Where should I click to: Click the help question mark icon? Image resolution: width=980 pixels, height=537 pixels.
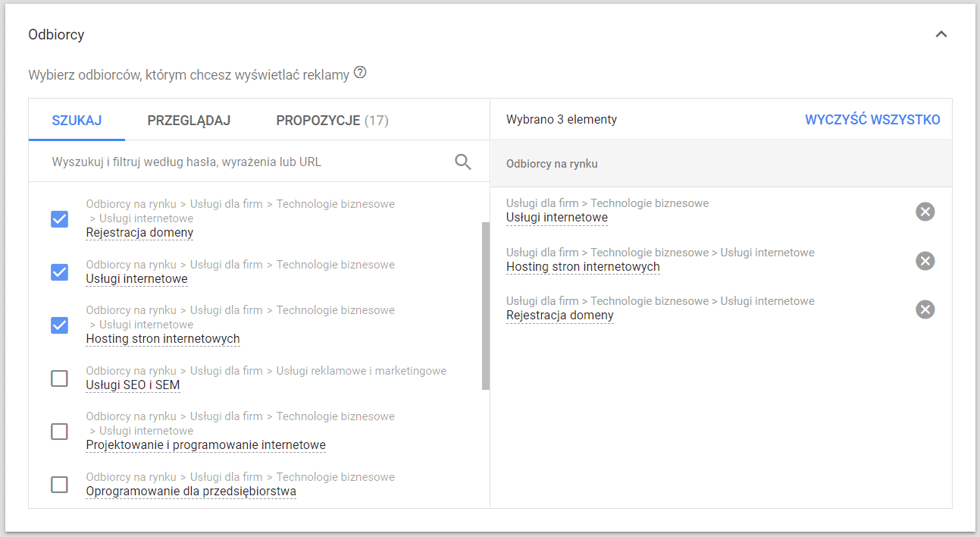point(360,74)
